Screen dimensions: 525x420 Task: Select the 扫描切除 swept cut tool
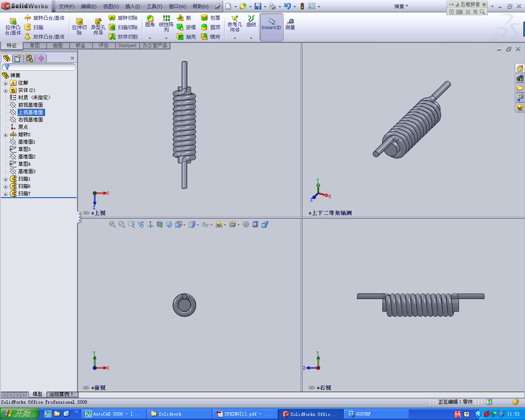pos(123,27)
